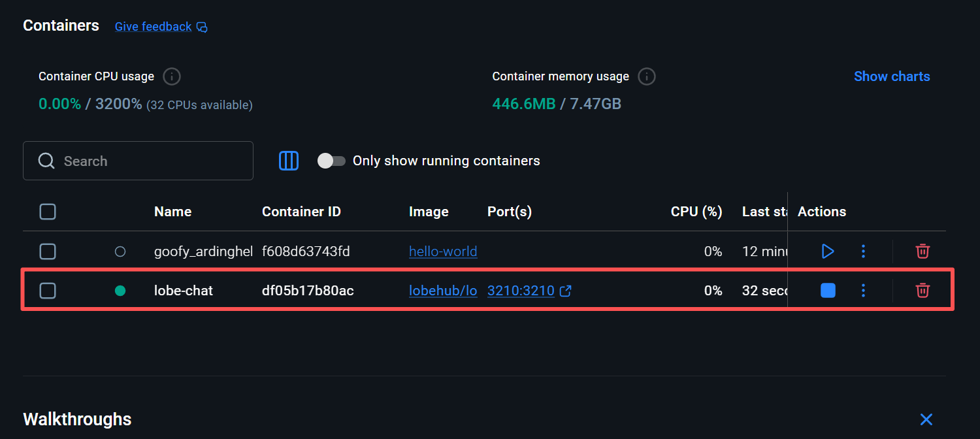
Task: Open Give feedback link
Action: [153, 27]
